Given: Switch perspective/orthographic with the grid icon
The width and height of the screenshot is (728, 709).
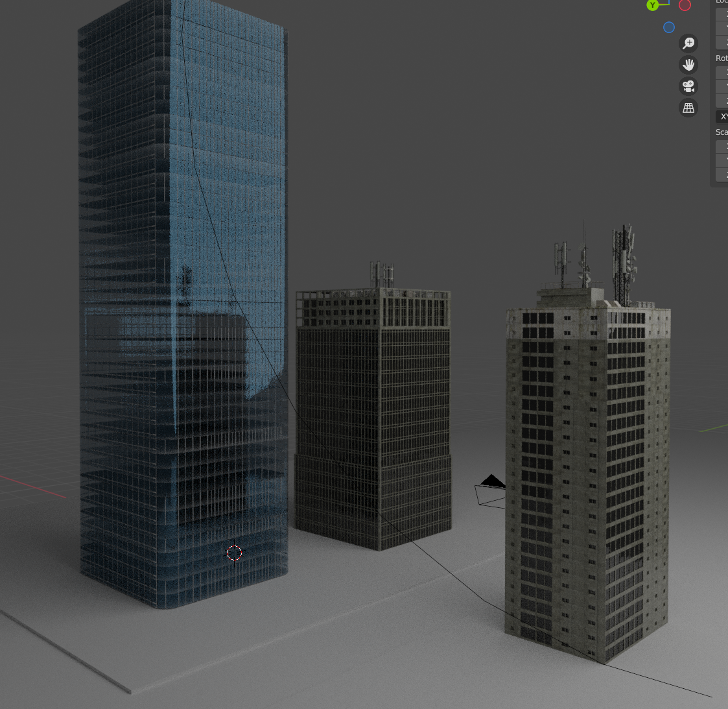Looking at the screenshot, I should [688, 108].
